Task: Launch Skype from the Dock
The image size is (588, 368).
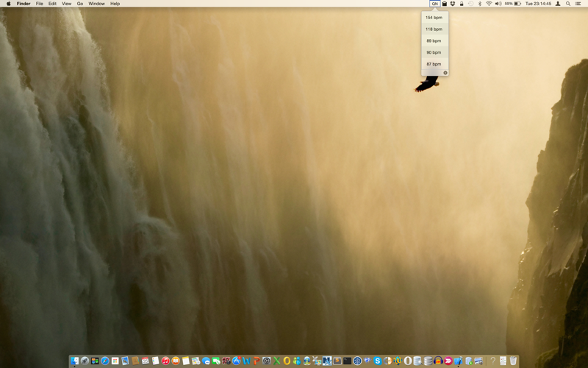Action: click(377, 361)
